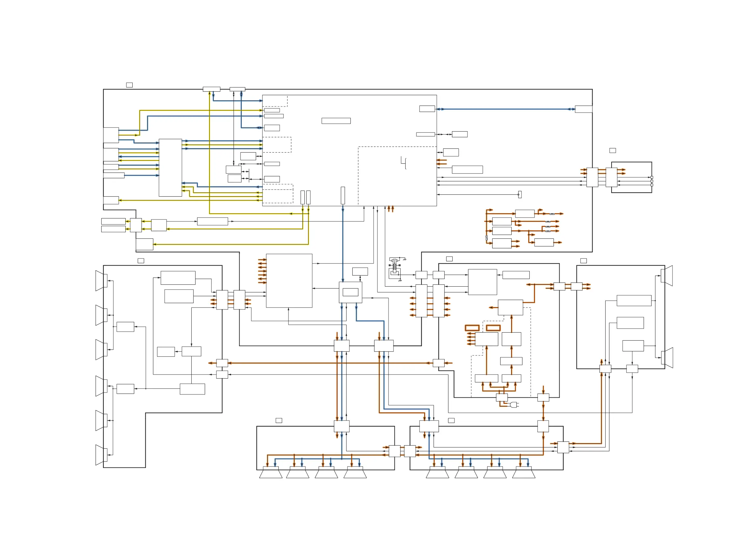Click the third speaker from top on left edge

point(100,349)
